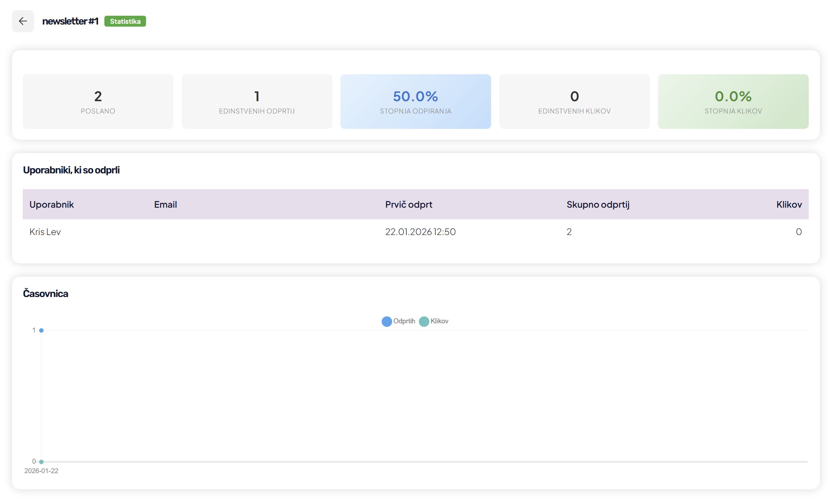Select the Poslano stat card

click(x=98, y=102)
